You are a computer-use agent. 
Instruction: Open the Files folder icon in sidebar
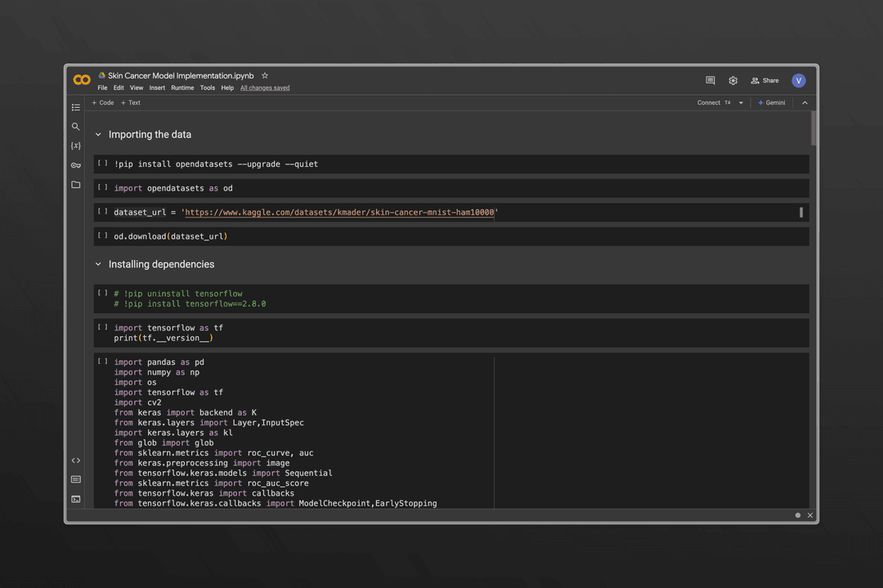pos(76,185)
